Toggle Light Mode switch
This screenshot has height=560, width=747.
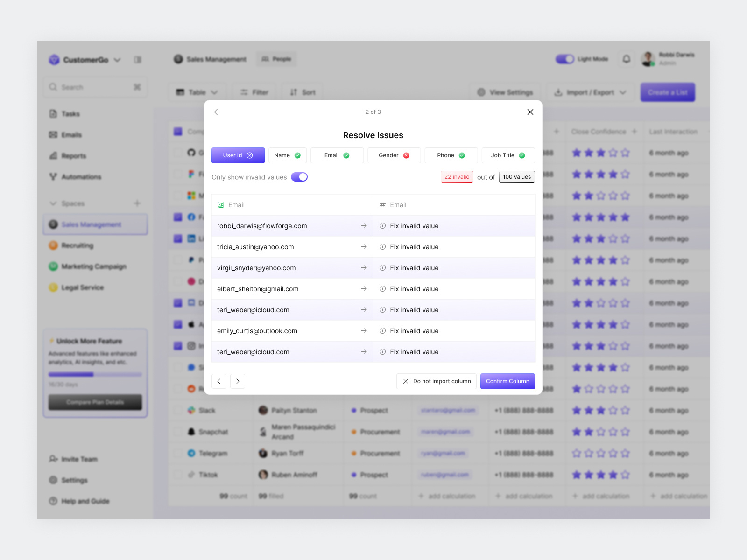[564, 59]
